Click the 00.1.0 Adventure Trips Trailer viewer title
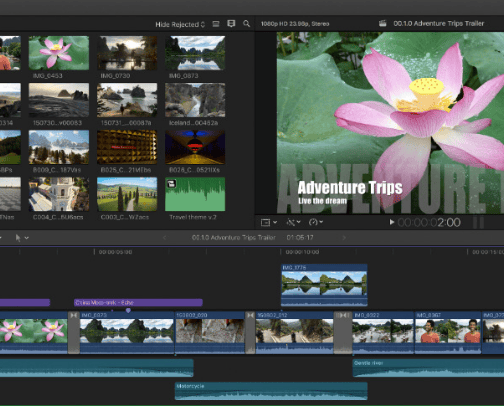This screenshot has width=504, height=406. coord(439,23)
